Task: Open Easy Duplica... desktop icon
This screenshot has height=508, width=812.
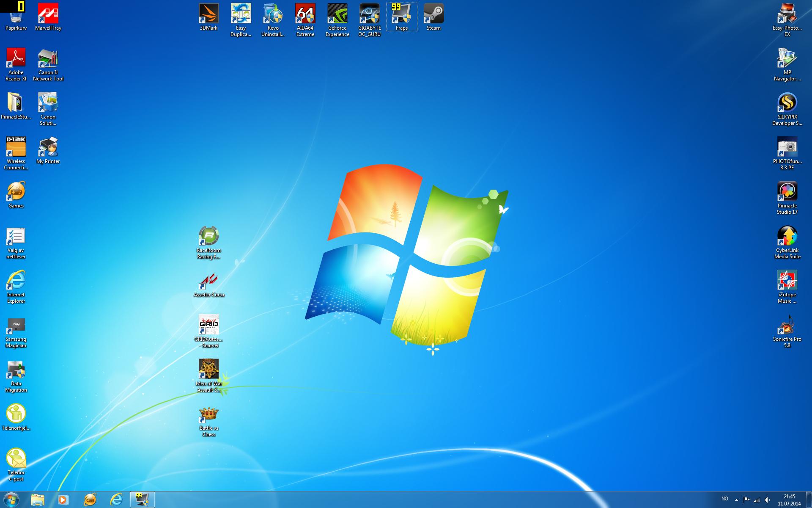Action: point(241,19)
